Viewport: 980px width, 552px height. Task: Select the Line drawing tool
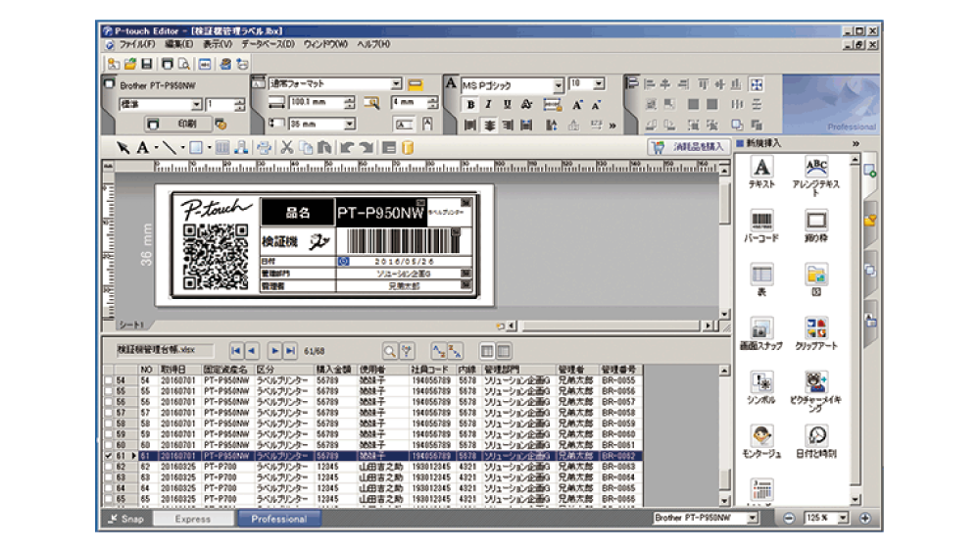tap(170, 147)
